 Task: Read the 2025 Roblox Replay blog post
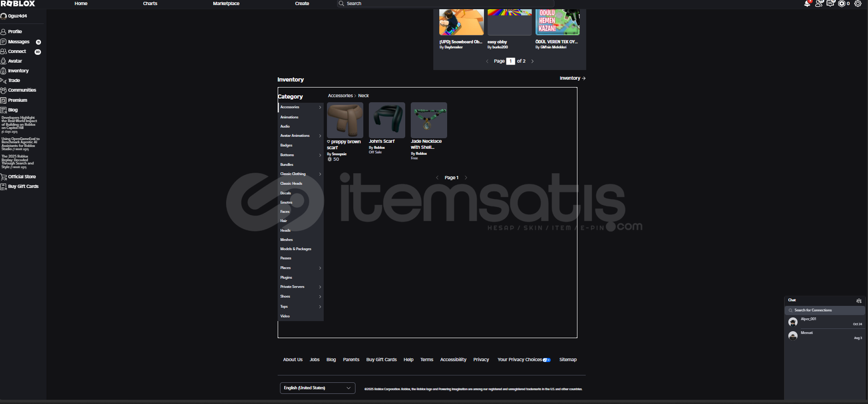click(17, 162)
